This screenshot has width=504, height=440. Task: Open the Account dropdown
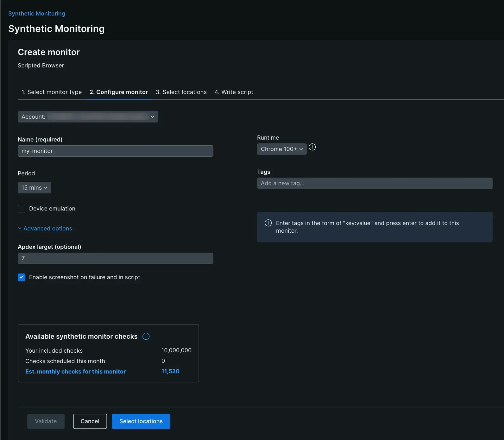88,117
